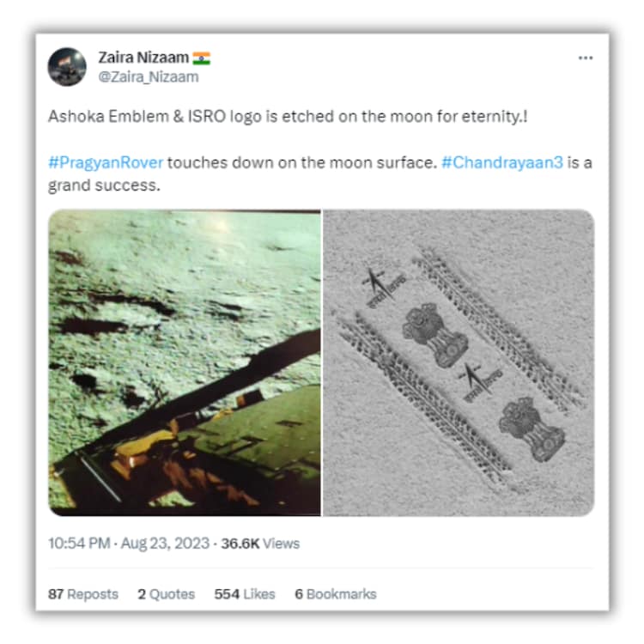Click the 6 Bookmarks count
The height and width of the screenshot is (644, 644).
(336, 594)
